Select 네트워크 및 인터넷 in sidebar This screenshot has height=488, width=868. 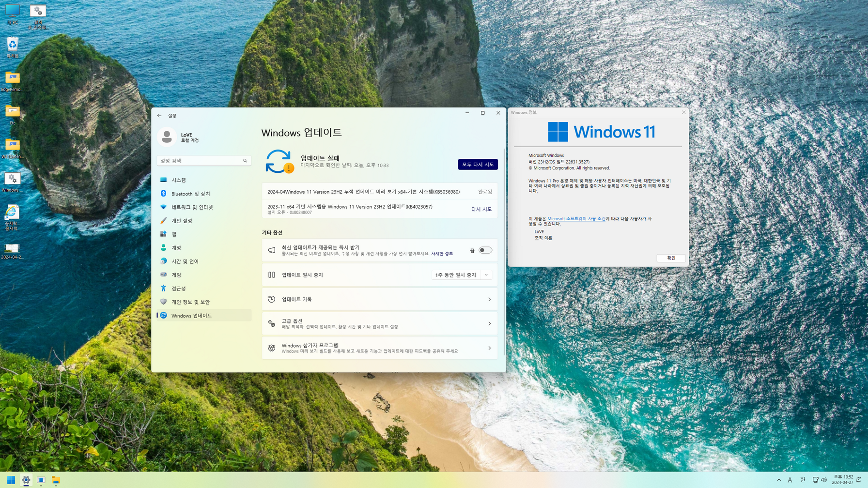(204, 207)
